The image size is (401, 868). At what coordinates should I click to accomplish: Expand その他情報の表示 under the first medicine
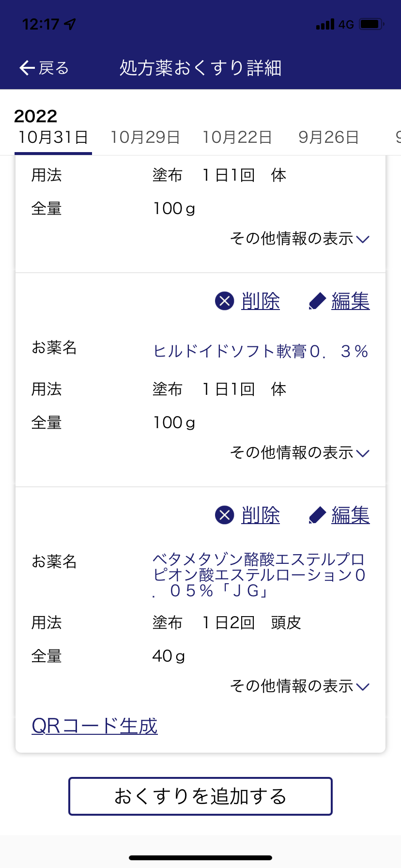300,239
